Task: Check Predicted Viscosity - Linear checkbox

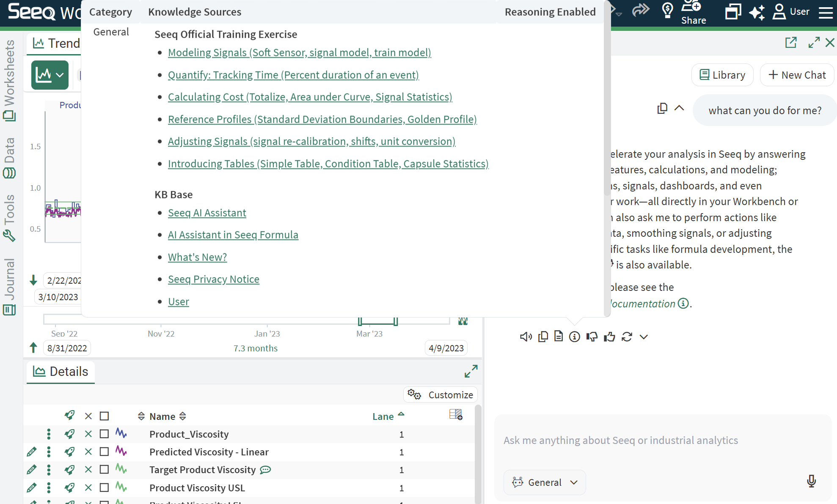Action: (104, 452)
